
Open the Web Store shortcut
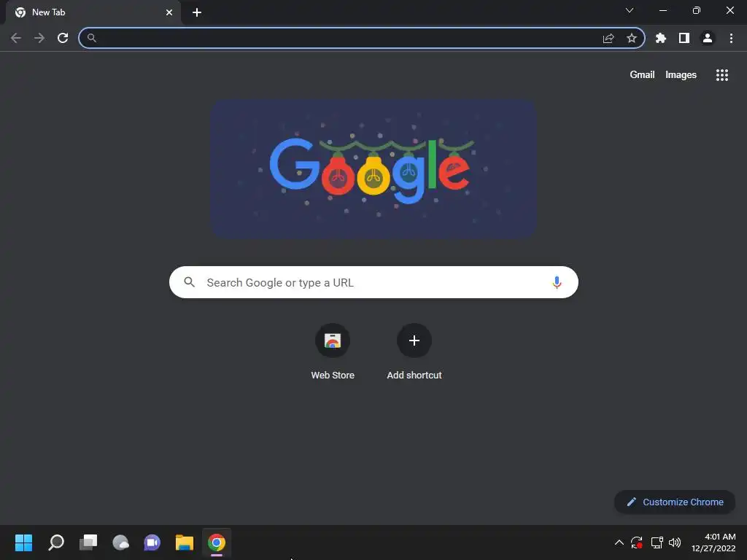pyautogui.click(x=333, y=352)
